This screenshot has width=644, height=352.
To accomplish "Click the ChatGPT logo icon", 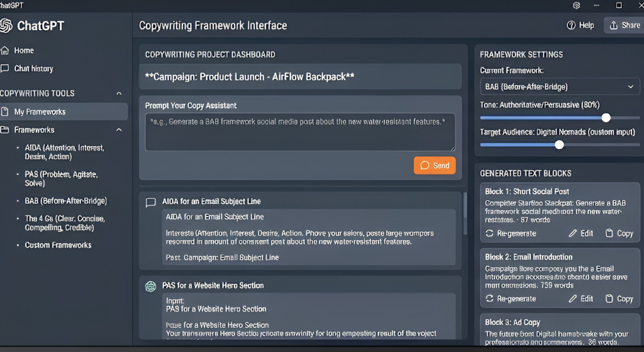I will [6, 25].
